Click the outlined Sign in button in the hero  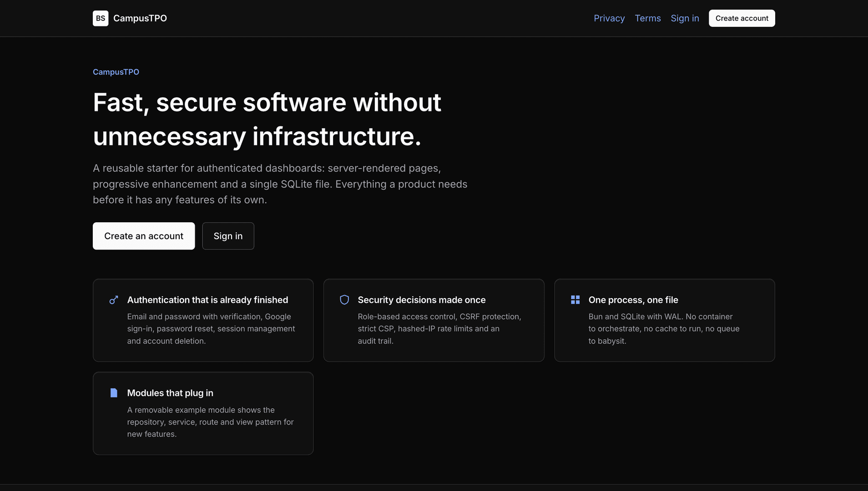[x=228, y=236]
